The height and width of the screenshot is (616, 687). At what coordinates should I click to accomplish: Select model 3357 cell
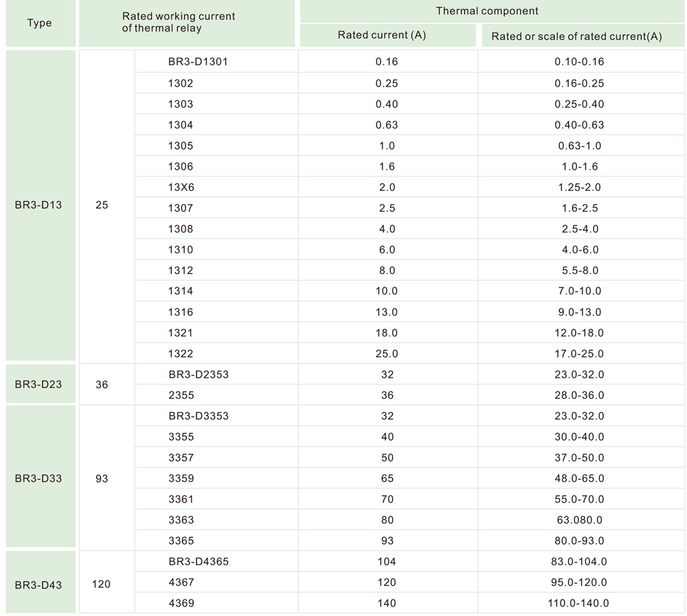(216, 457)
